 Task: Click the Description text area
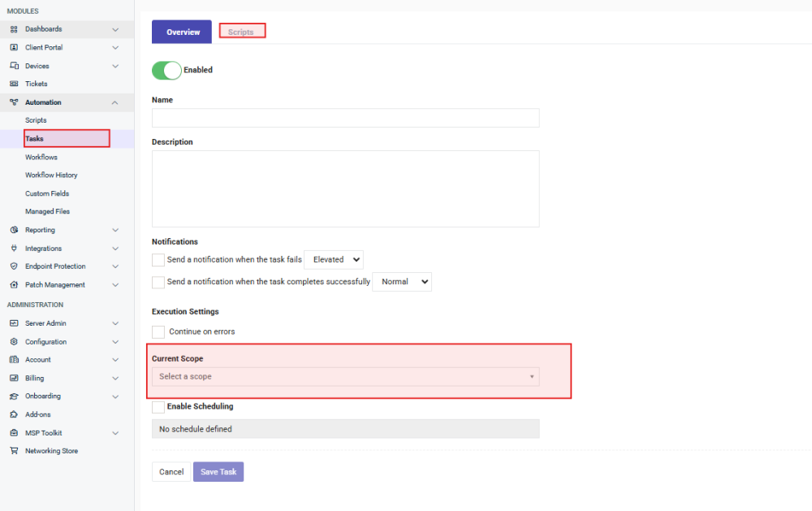click(x=345, y=188)
